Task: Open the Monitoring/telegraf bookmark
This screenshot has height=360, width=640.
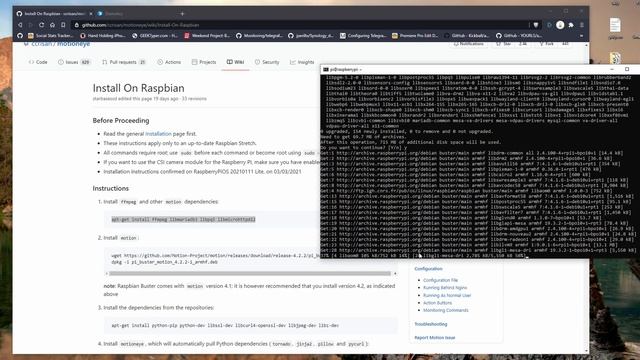Action: pyautogui.click(x=259, y=36)
